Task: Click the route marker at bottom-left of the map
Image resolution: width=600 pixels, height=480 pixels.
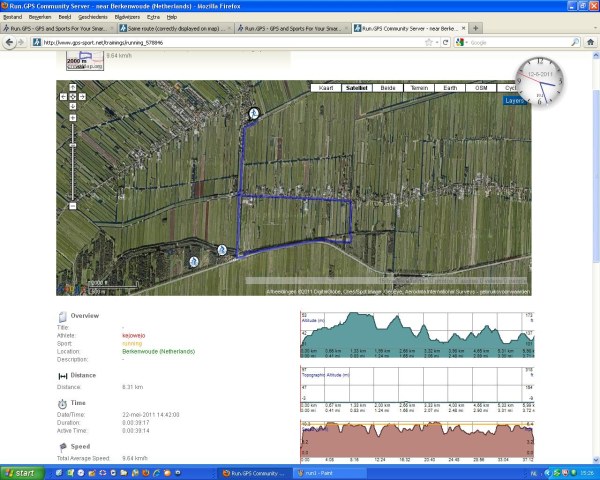Action: coord(193,261)
